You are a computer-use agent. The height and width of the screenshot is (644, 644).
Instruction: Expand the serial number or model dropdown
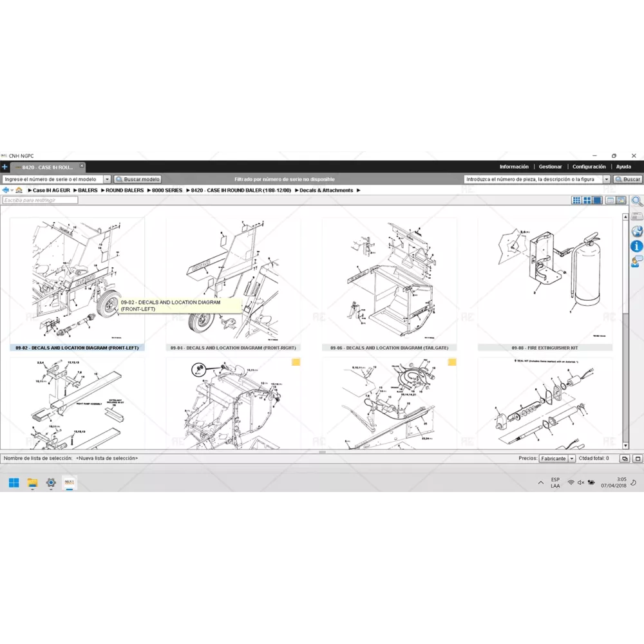(107, 180)
